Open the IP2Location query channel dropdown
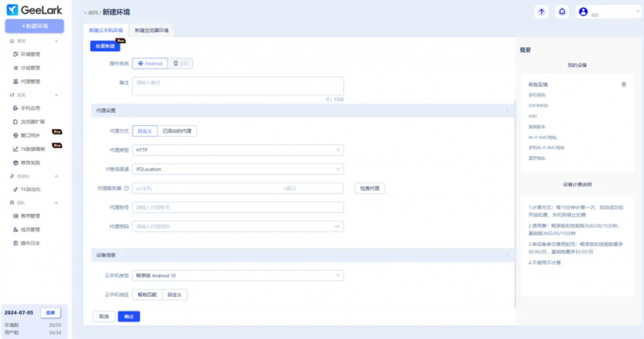Screen dimensions: 644x339 [238, 169]
